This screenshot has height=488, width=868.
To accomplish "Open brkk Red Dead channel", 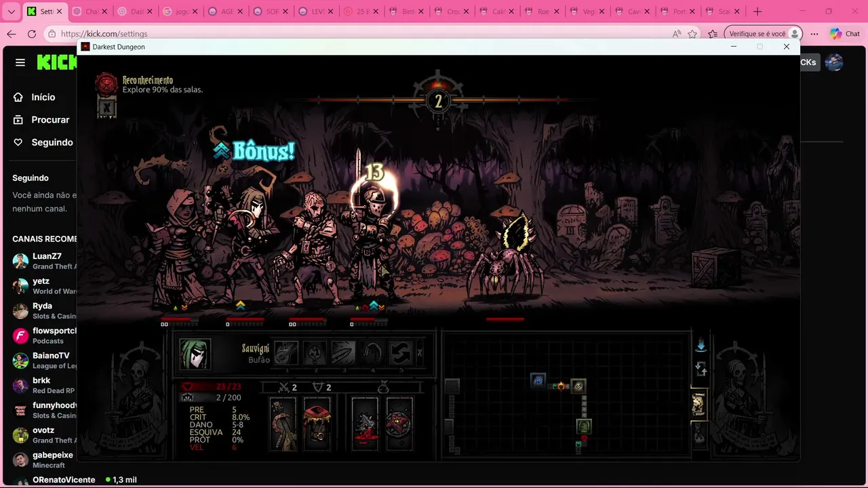I will (43, 386).
